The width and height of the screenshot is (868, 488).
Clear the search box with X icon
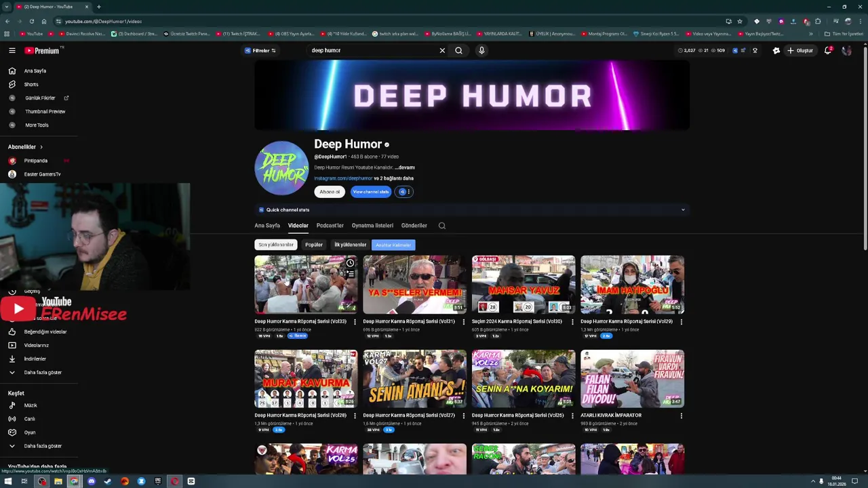442,50
